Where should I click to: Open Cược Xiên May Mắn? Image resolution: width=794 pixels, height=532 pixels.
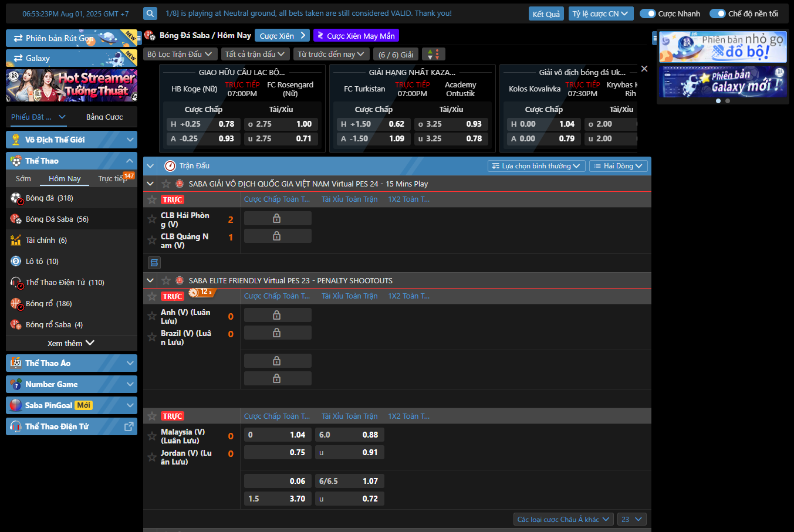[356, 36]
